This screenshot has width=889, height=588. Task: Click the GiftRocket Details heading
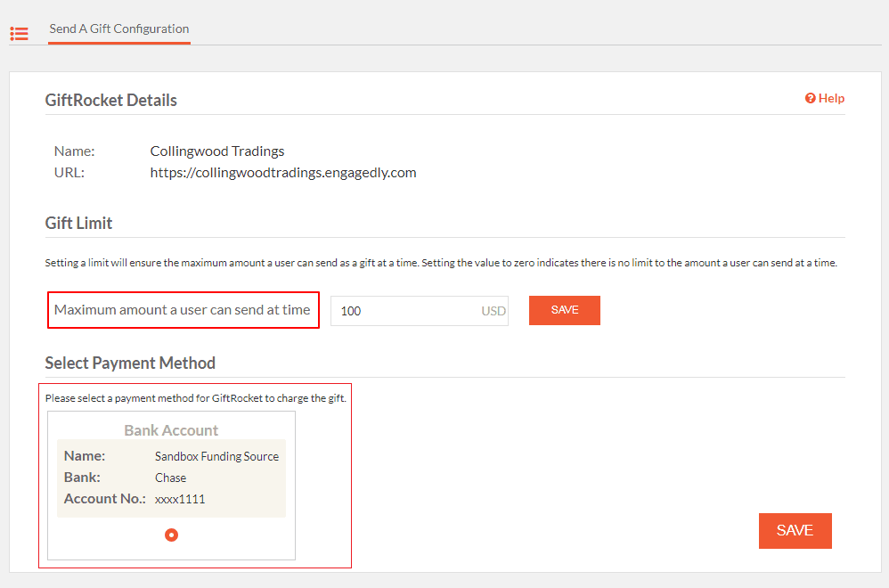(x=111, y=101)
